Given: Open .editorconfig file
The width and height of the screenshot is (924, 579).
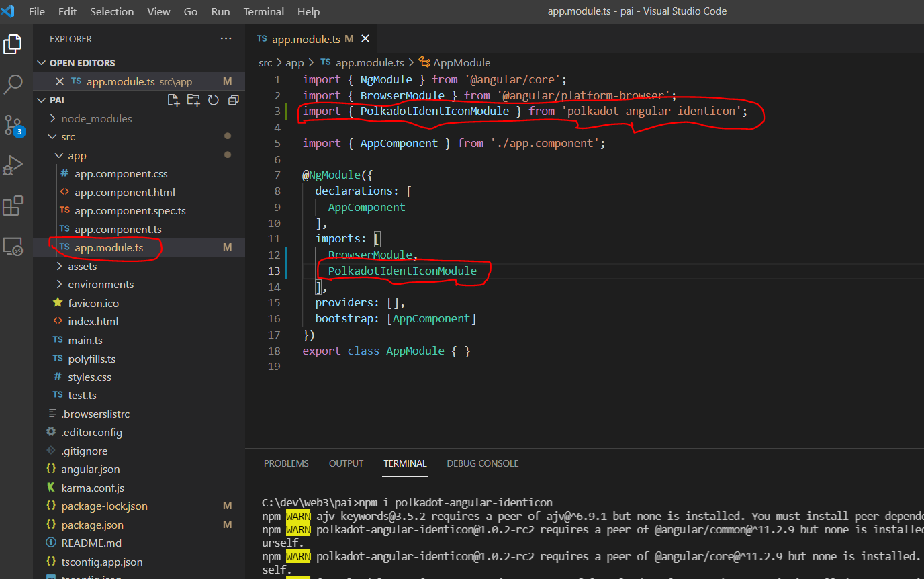Looking at the screenshot, I should click(91, 432).
